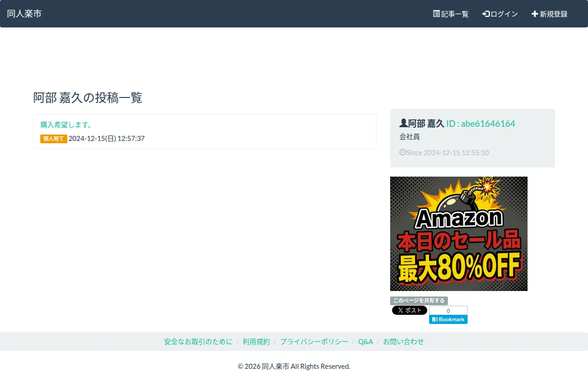
Task: Open the 記事一覧 navigation item
Action: tap(451, 14)
